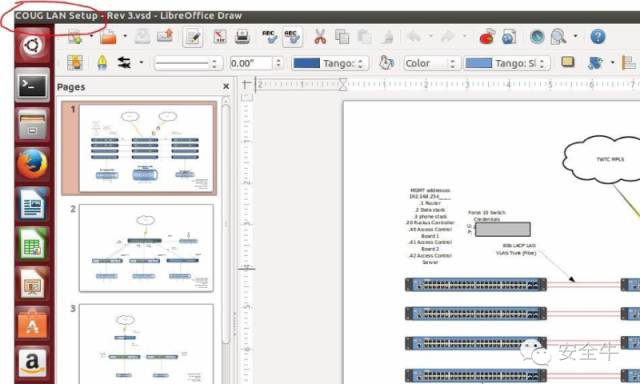This screenshot has height=384, width=640.
Task: Select the highlighter fill icon
Action: (102, 63)
